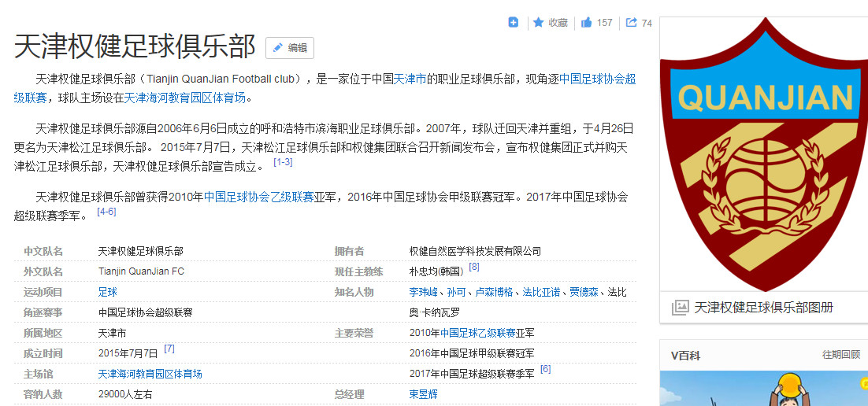Click the V百科 cartoon thumbnail
Screen dimensions: 868x406
(764, 389)
